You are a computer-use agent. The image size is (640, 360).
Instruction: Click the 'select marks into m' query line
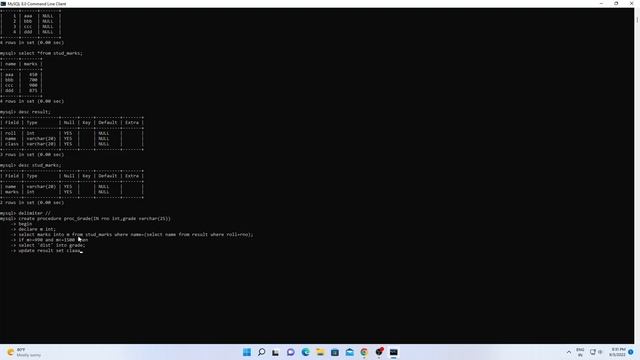[x=132, y=235]
